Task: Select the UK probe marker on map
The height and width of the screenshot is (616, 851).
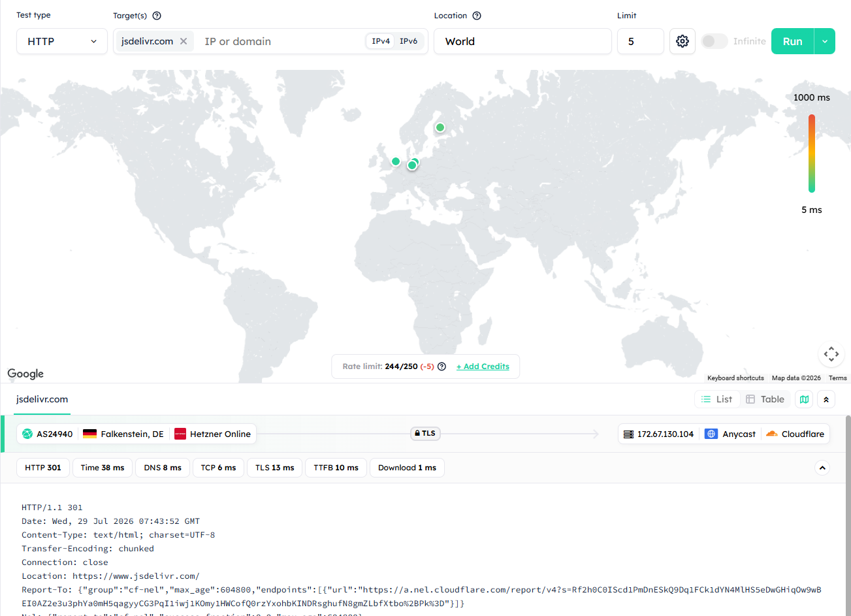Action: click(396, 161)
